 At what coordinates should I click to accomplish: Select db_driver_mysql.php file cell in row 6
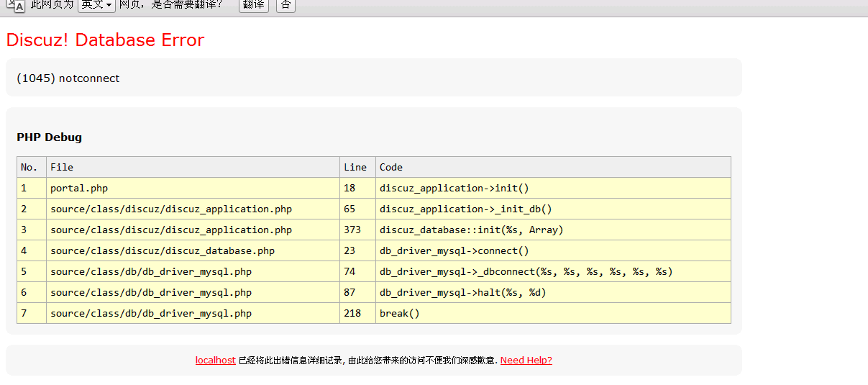pos(193,293)
